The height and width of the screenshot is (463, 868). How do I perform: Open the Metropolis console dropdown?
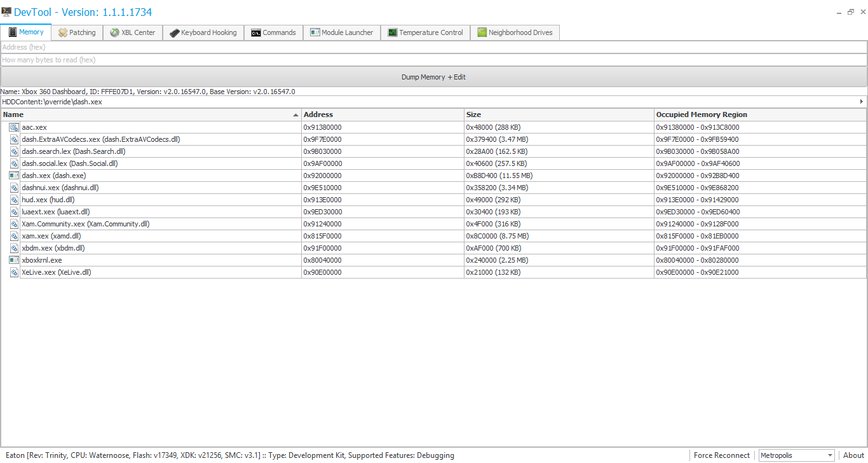tap(797, 455)
